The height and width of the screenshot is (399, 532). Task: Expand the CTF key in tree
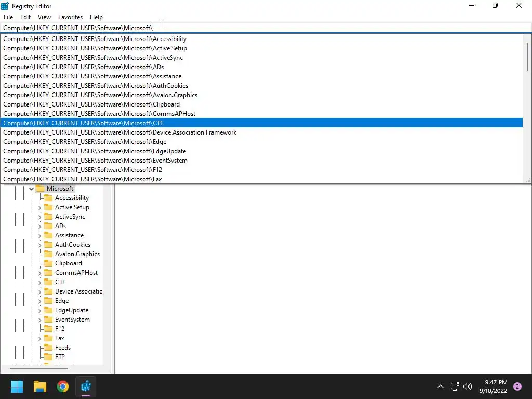(39, 282)
